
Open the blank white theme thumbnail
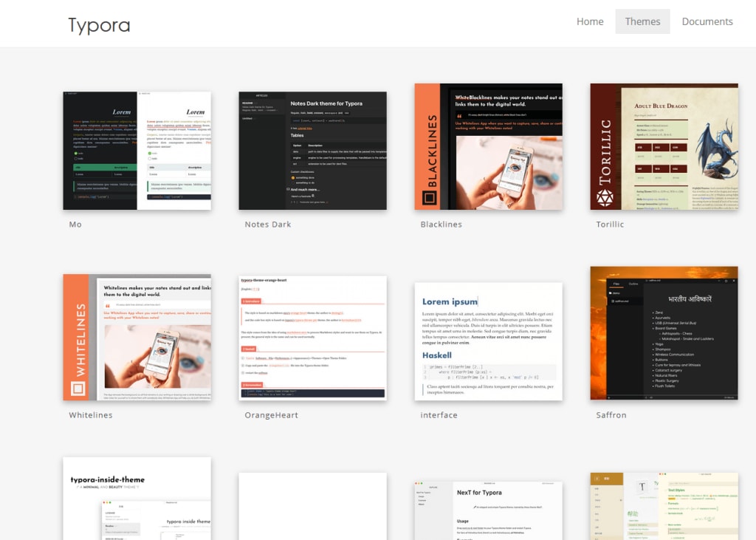312,506
